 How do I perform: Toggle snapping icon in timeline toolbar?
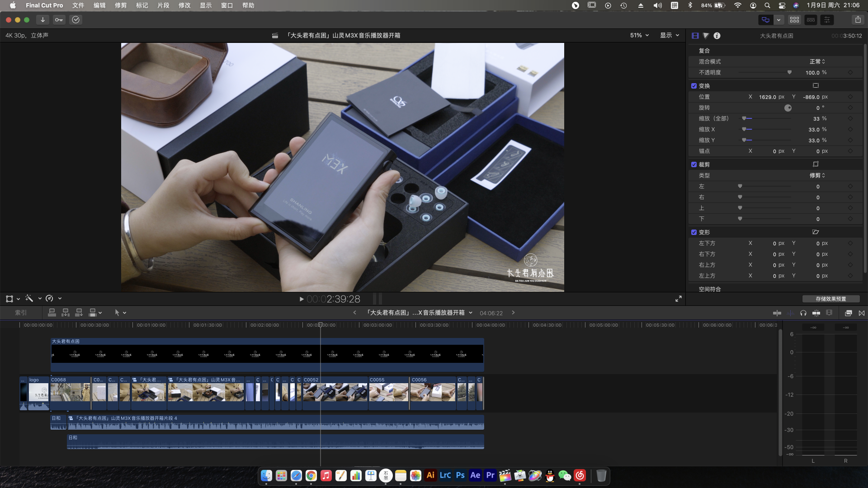click(x=816, y=313)
